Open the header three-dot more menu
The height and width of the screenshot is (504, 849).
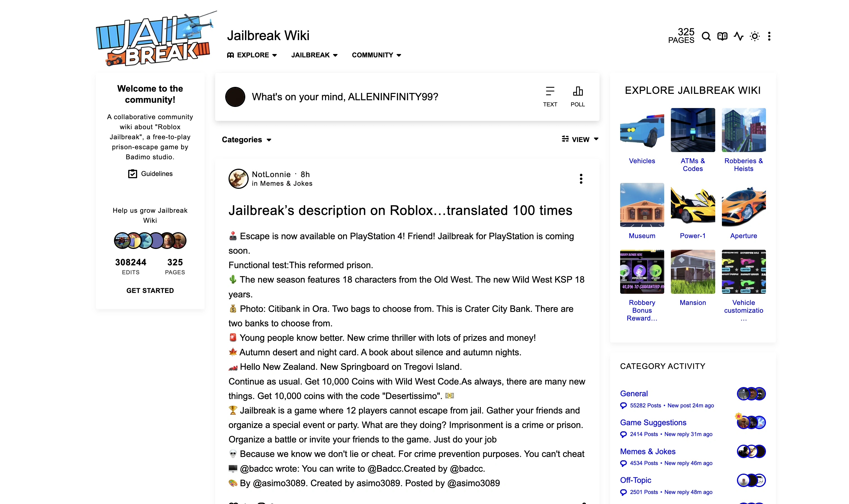click(x=769, y=36)
